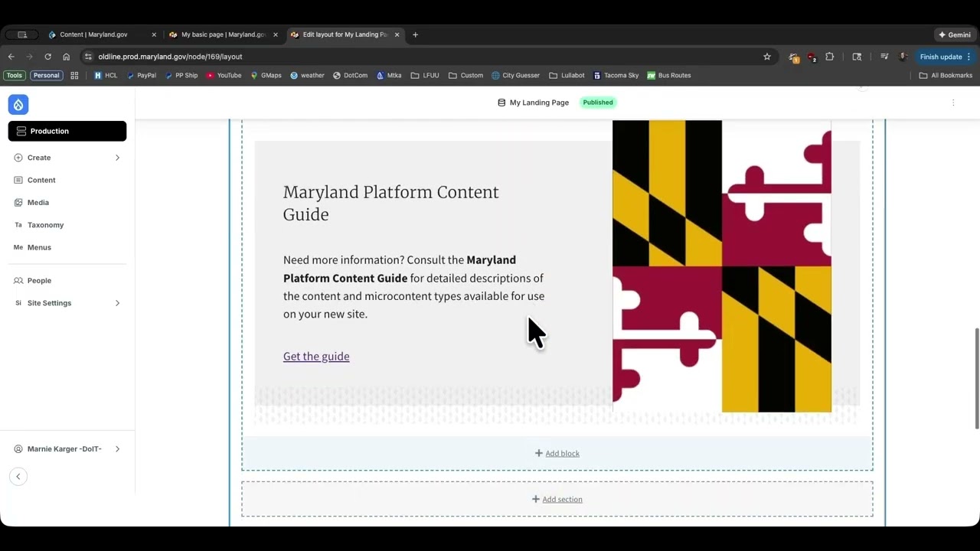This screenshot has width=980, height=551.
Task: Click the Create plus-circle icon
Action: coord(18,158)
